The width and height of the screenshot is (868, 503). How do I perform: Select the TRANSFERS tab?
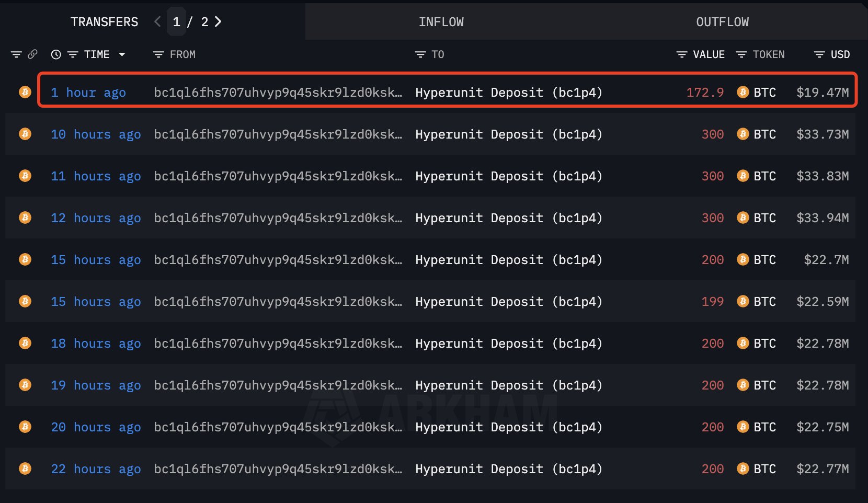click(x=105, y=22)
